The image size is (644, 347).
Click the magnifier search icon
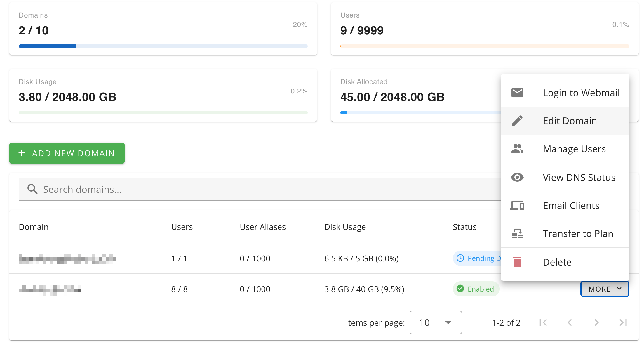tap(32, 189)
